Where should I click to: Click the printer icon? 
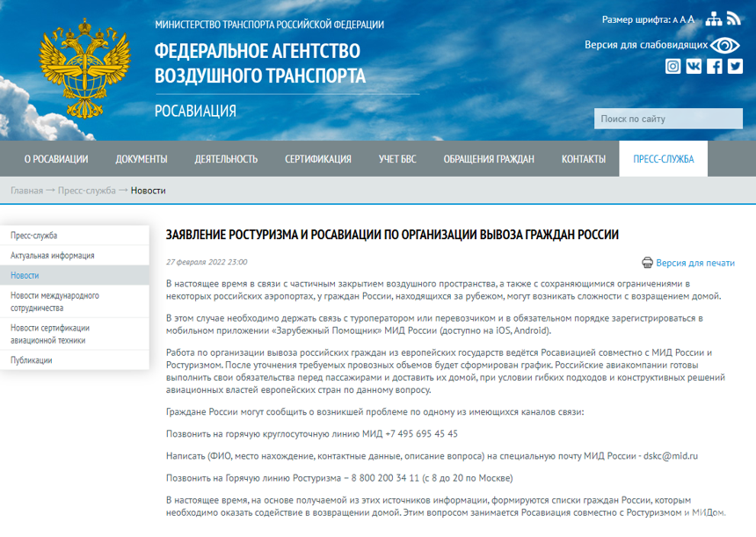[647, 263]
